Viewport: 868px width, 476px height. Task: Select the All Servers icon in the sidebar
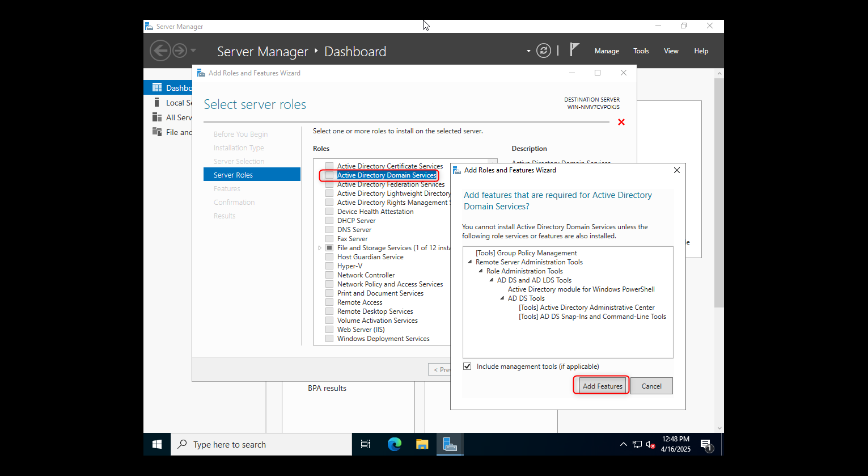coord(157,117)
